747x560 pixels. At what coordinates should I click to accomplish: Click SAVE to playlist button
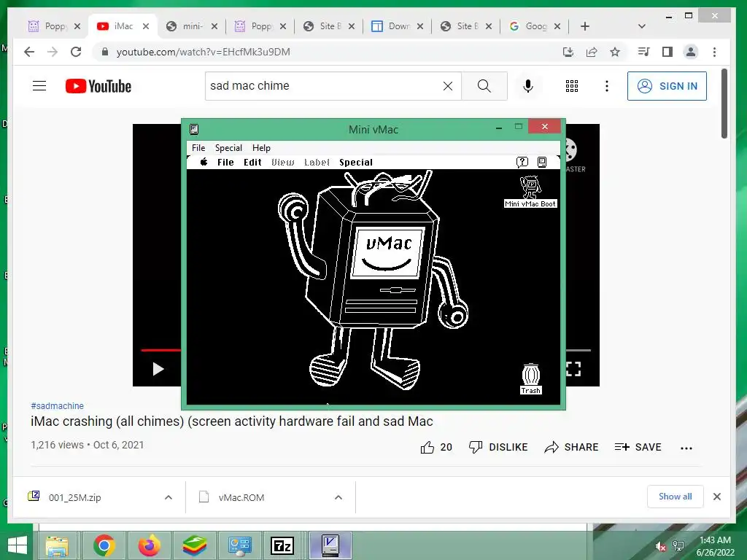click(x=638, y=447)
